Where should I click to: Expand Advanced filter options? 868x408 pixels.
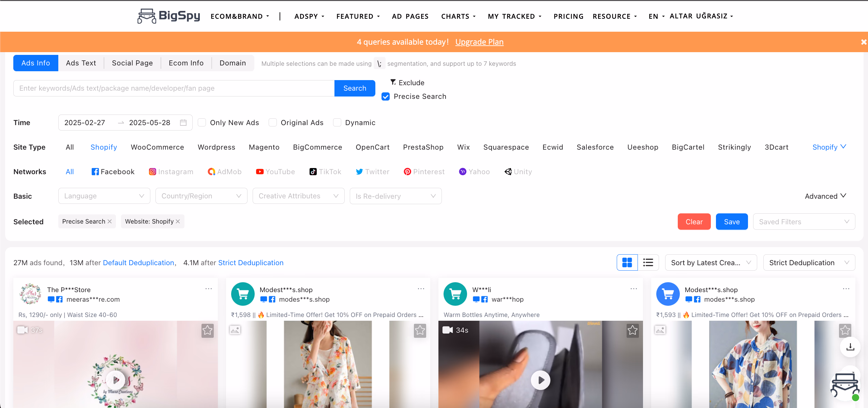click(825, 196)
